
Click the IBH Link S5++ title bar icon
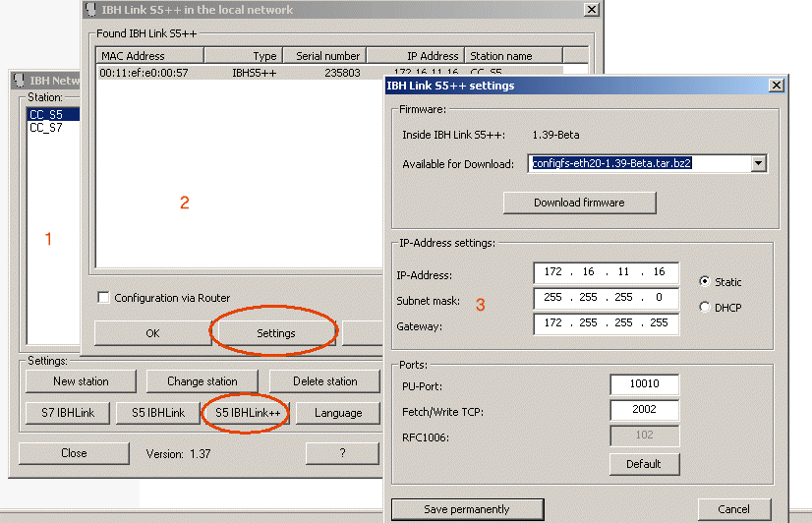90,9
